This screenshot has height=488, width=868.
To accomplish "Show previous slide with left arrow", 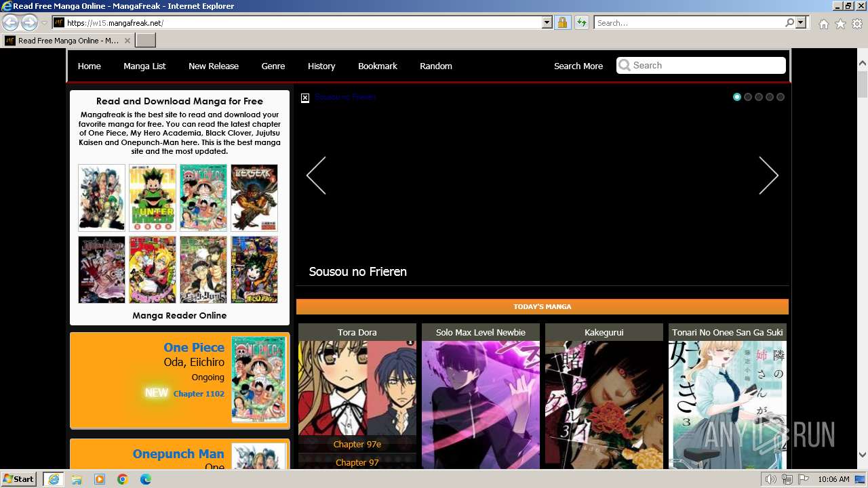I will pyautogui.click(x=317, y=176).
